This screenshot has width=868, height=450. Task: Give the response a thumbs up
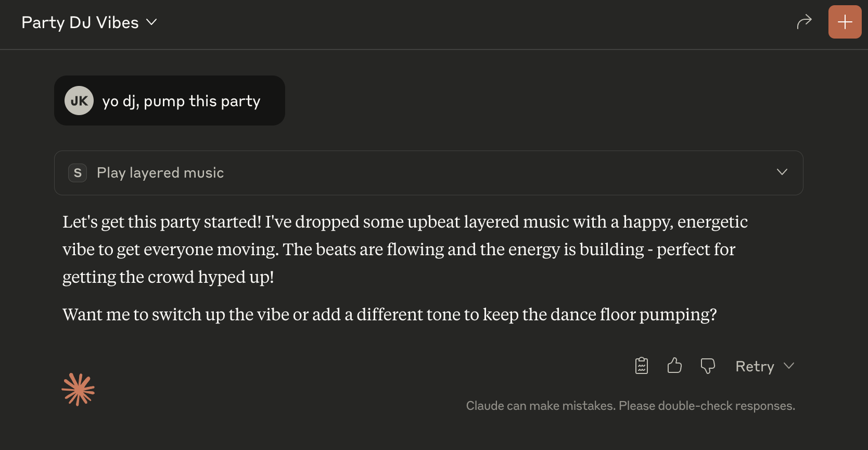[674, 366]
